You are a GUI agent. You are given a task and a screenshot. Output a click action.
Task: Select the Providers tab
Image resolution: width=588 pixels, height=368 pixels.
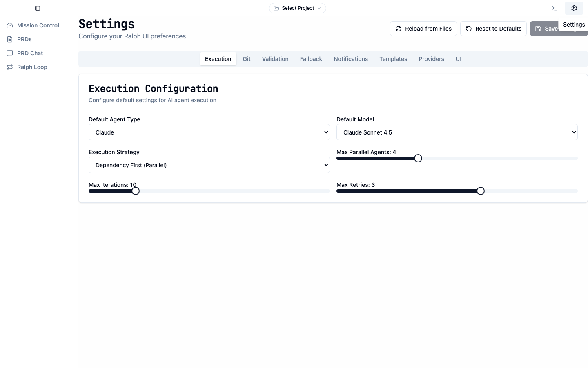pos(431,59)
